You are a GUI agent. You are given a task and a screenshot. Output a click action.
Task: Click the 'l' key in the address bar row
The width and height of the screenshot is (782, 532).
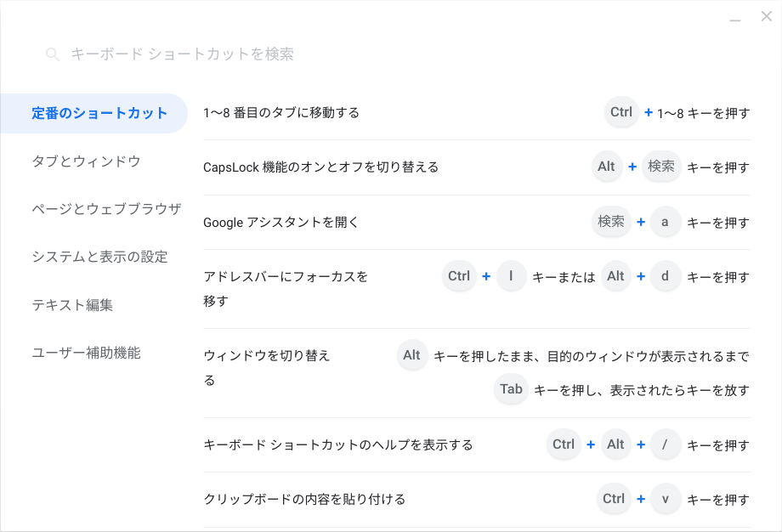click(511, 276)
